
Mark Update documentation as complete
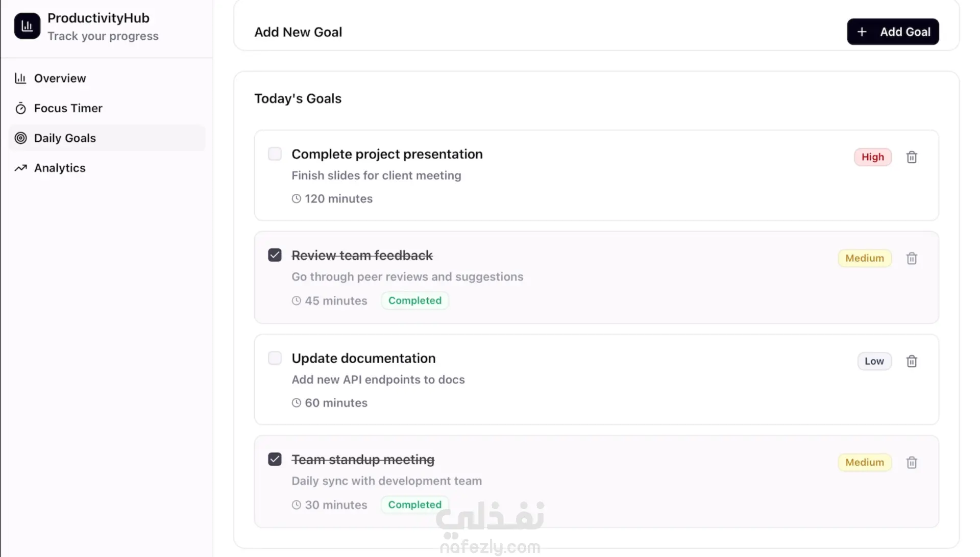275,358
